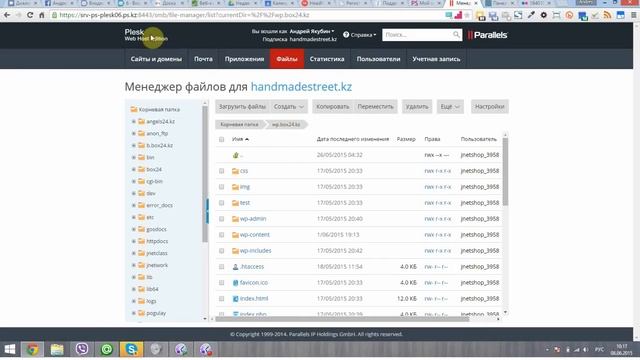The width and height of the screenshot is (640, 360).
Task: Check the favicon.ico file checkbox
Action: (221, 282)
